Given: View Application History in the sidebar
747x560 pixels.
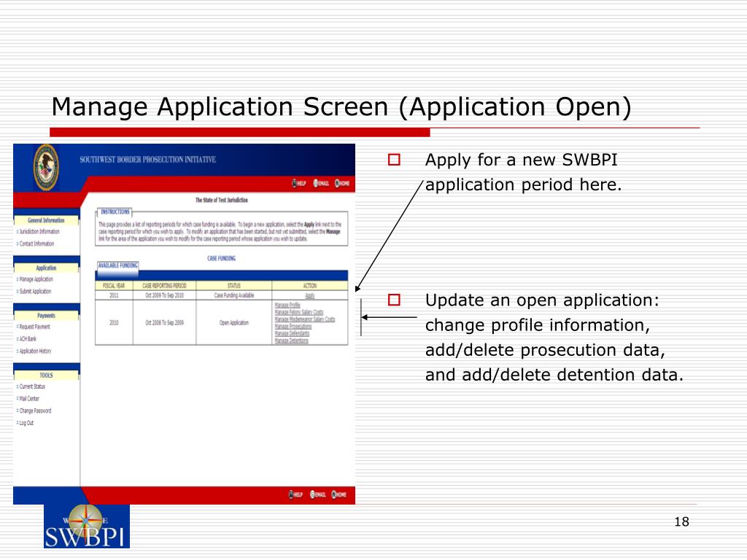Looking at the screenshot, I should [x=35, y=351].
